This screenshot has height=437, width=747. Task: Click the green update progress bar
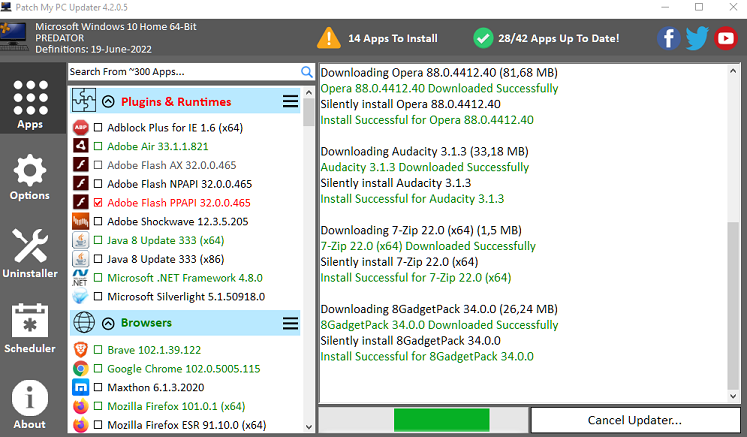(442, 420)
